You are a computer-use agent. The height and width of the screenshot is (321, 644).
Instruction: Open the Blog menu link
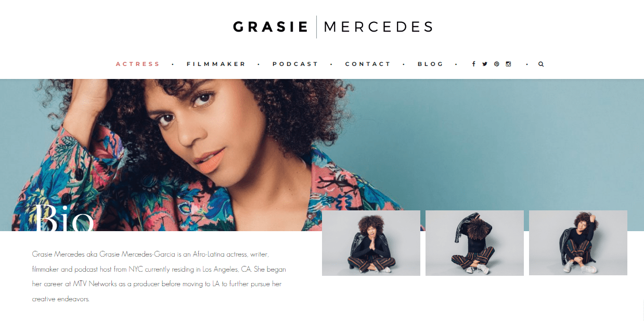coord(430,64)
